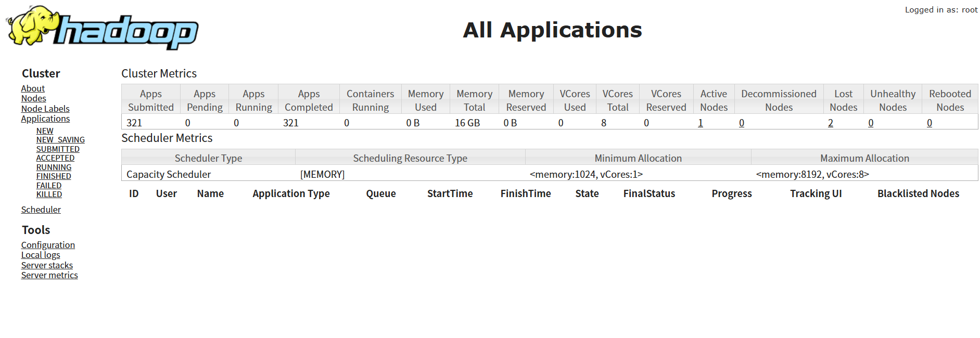Sort by Application Type column

(x=291, y=193)
